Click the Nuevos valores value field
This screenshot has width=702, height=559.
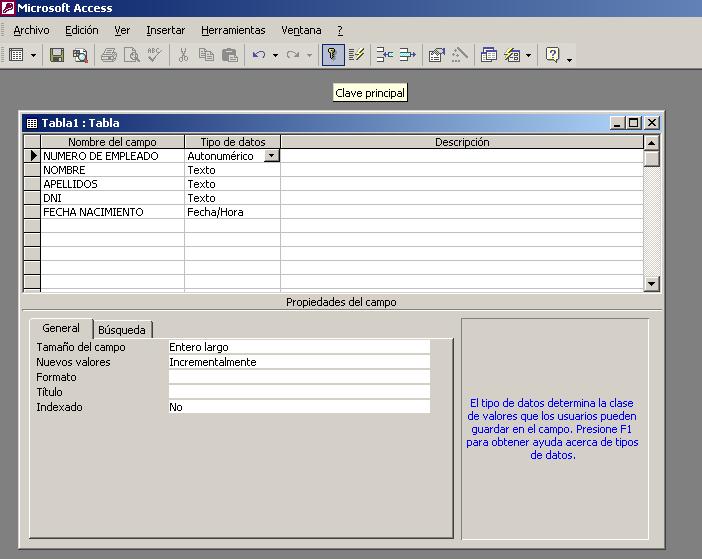tap(299, 362)
